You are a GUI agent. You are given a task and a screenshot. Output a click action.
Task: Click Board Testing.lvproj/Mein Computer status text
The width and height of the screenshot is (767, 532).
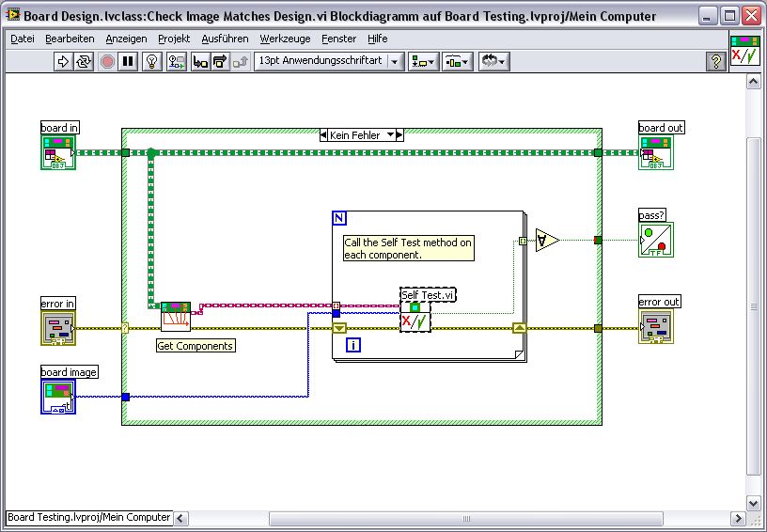(x=89, y=517)
